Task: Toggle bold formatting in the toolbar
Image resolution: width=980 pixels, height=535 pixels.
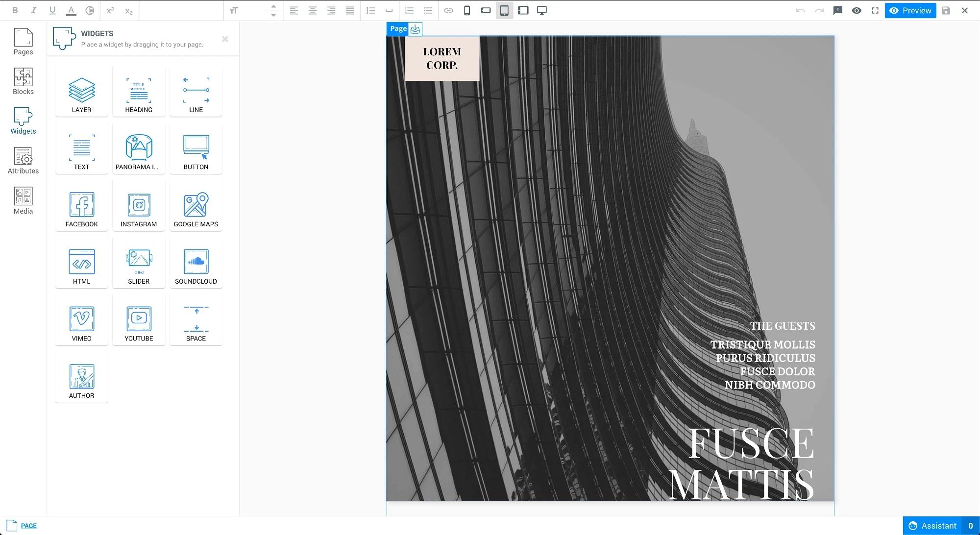Action: pos(15,10)
